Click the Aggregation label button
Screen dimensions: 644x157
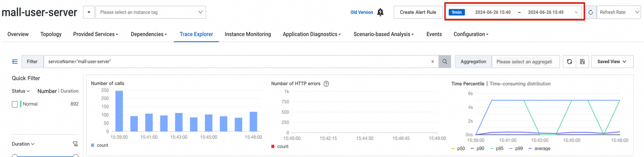coord(473,62)
